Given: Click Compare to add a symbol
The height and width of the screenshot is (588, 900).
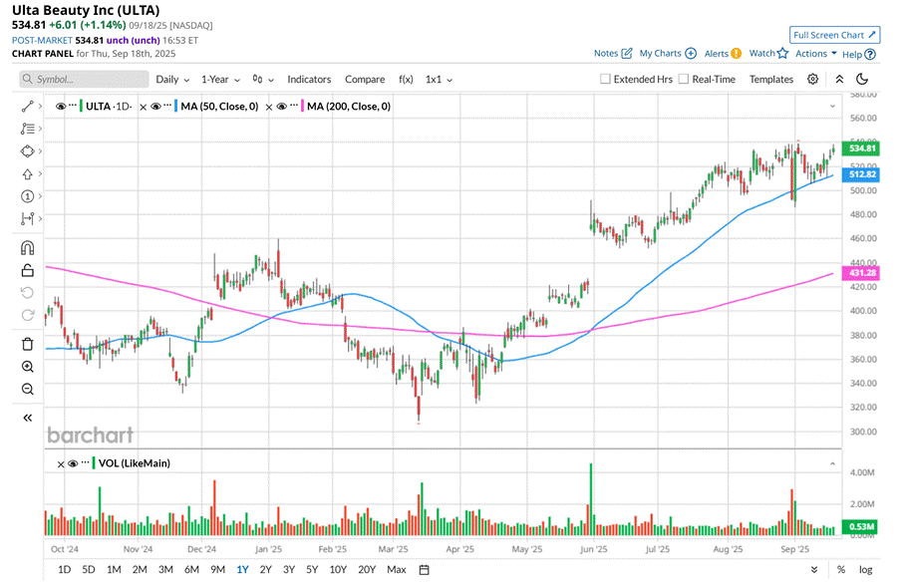Looking at the screenshot, I should (365, 80).
